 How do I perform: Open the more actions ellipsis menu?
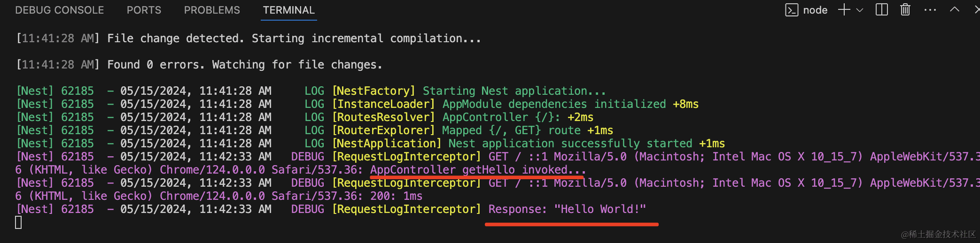930,10
